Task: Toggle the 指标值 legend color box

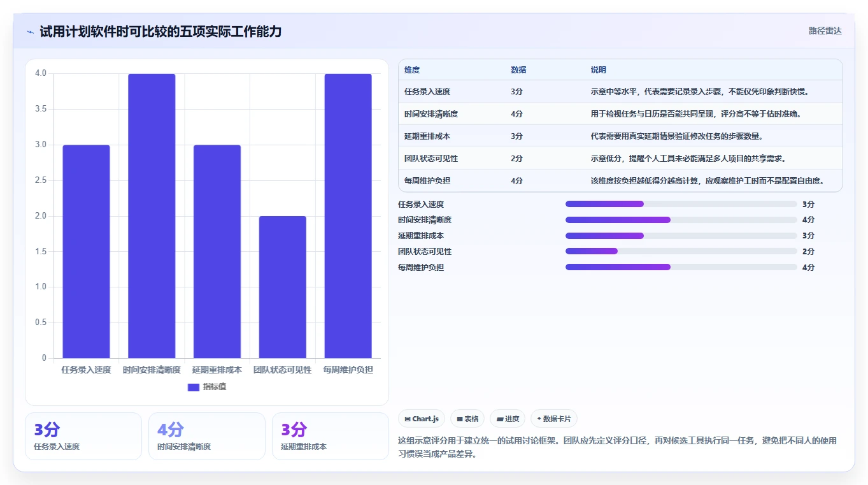Action: coord(194,387)
